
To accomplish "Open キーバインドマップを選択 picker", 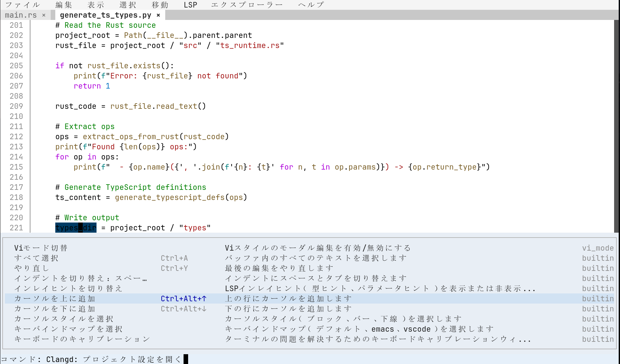I will click(68, 329).
